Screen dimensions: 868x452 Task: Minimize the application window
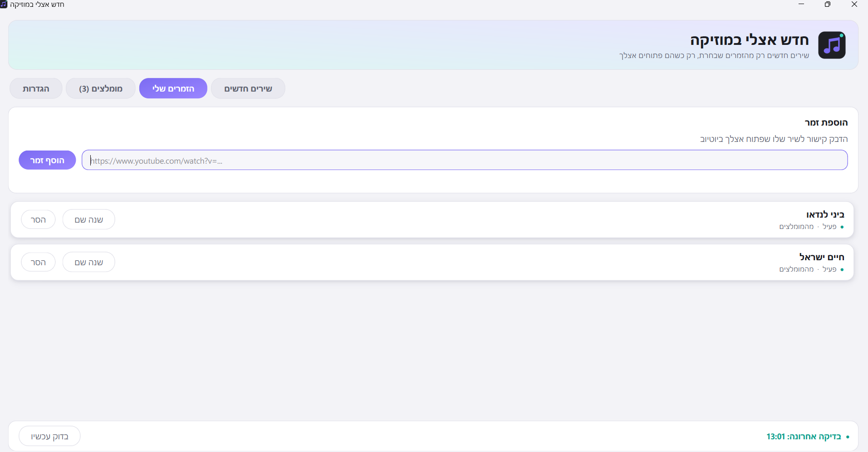tap(801, 4)
